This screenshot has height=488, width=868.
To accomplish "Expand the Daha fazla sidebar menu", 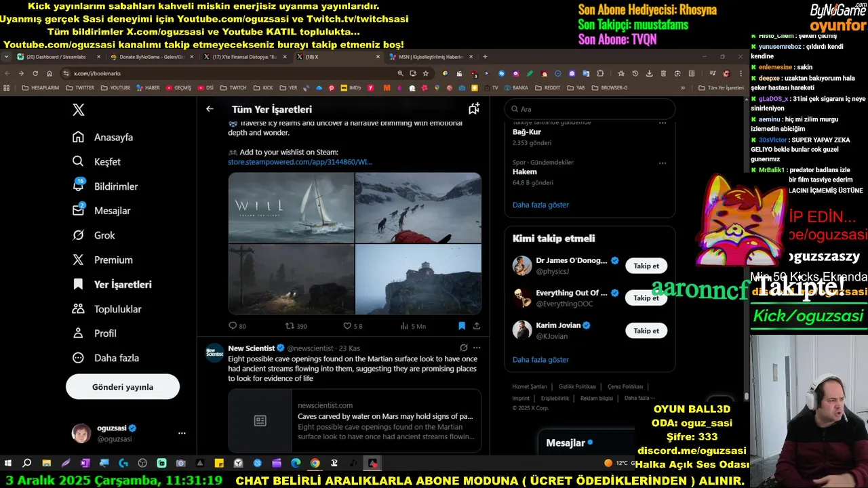I will tap(105, 357).
